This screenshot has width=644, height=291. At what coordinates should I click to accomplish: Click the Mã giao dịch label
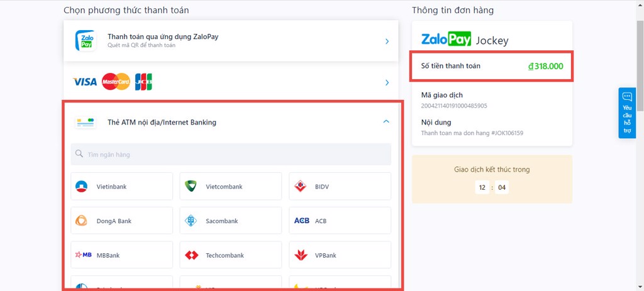click(x=442, y=96)
